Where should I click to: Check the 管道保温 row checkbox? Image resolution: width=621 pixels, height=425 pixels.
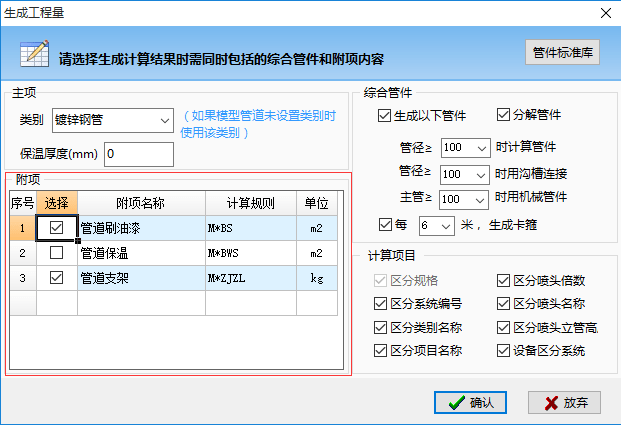[57, 253]
